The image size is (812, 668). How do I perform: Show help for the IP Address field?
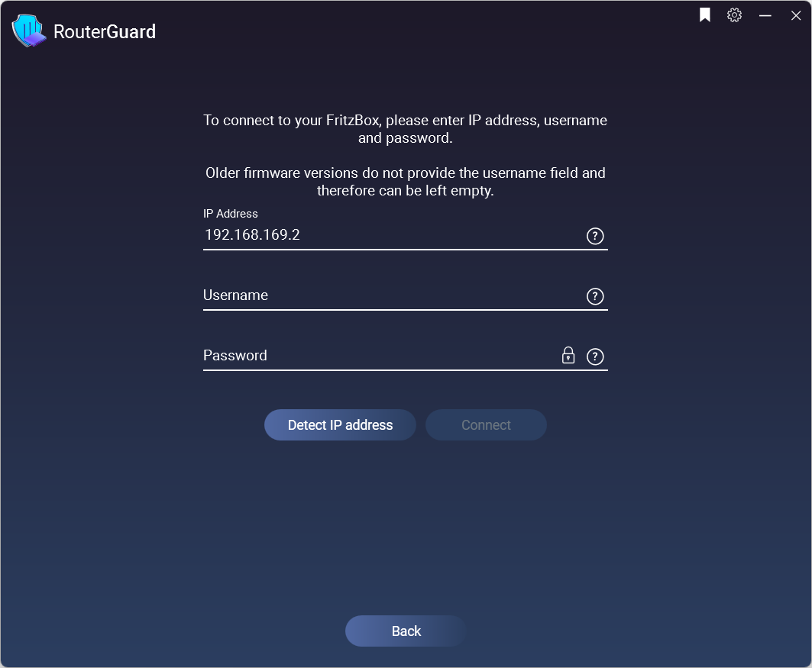pos(595,236)
